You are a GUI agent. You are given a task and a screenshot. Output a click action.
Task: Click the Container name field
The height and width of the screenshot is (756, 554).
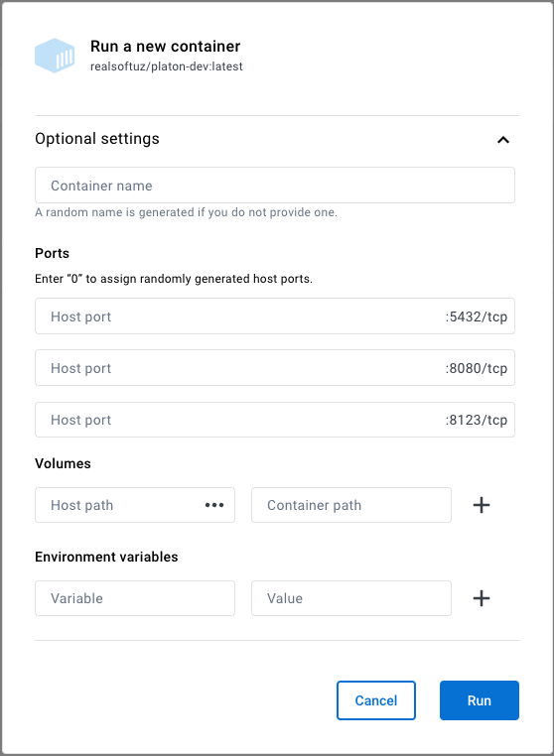coord(275,186)
